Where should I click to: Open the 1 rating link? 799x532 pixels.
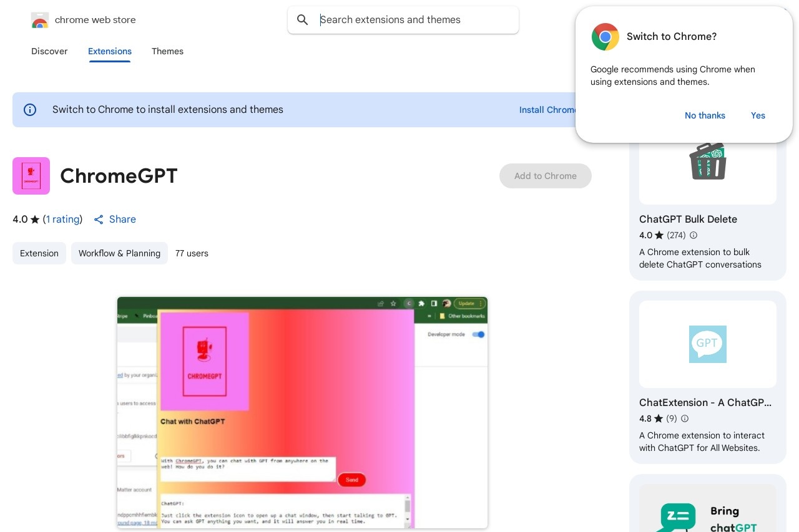63,220
